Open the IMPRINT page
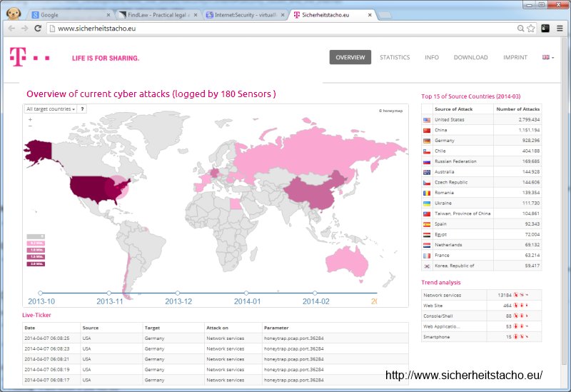The height and width of the screenshot is (392, 571). tap(515, 58)
